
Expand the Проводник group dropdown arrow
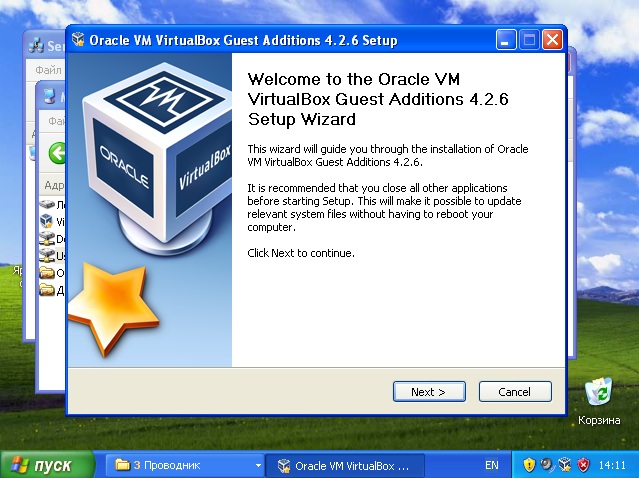pyautogui.click(x=258, y=465)
